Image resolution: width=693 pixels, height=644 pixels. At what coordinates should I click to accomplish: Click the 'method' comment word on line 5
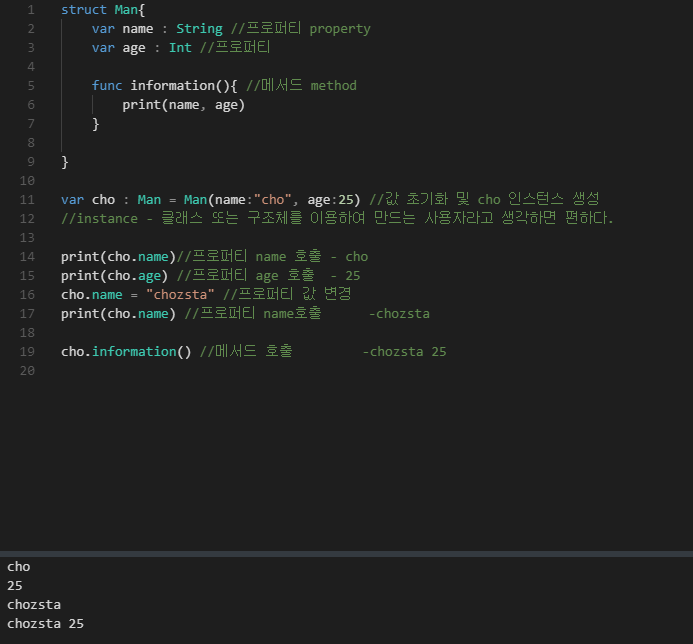tap(334, 86)
